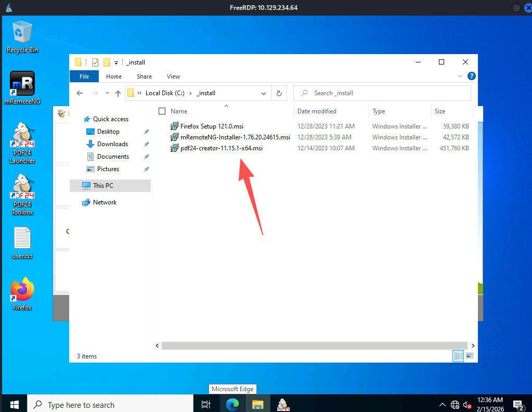Go up one folder level
Image resolution: width=532 pixels, height=412 pixels.
pyautogui.click(x=118, y=93)
